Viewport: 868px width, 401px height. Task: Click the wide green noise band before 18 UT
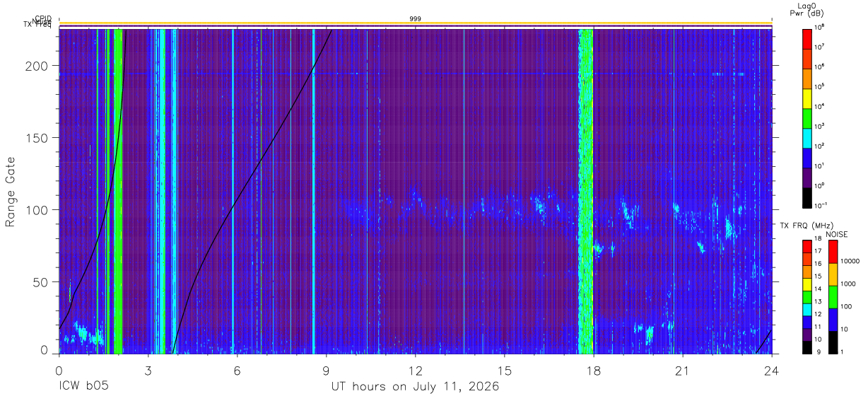(x=585, y=191)
